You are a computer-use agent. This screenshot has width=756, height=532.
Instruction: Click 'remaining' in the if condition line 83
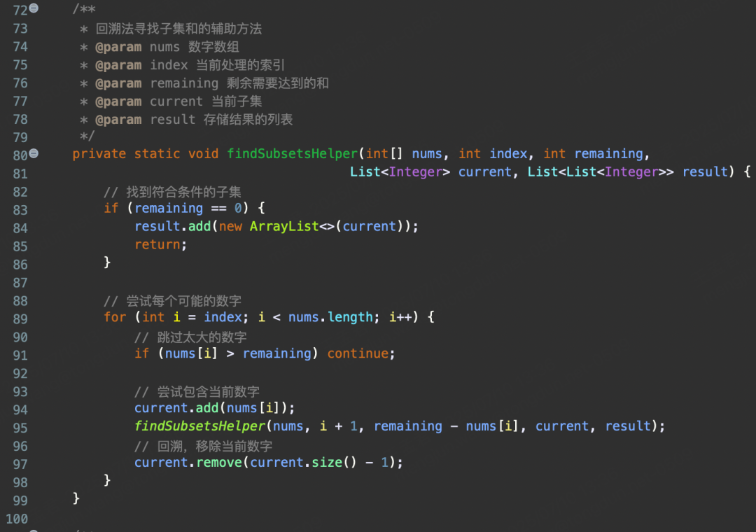169,208
